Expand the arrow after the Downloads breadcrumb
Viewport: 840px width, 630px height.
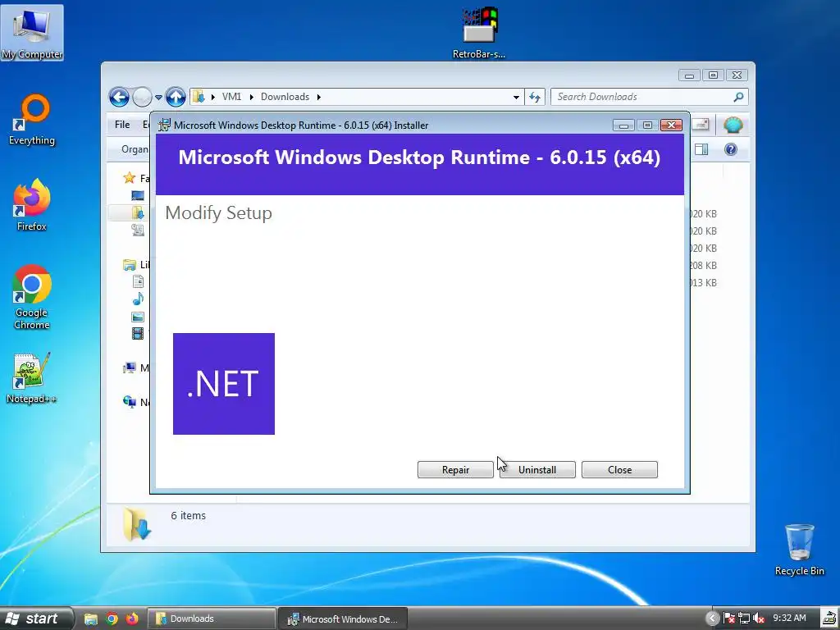click(x=319, y=97)
